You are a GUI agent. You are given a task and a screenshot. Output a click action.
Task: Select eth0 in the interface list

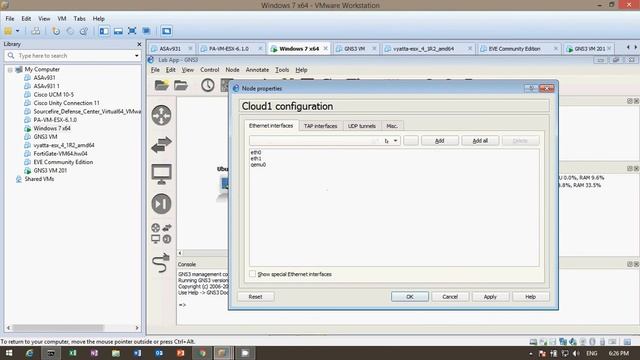pyautogui.click(x=256, y=152)
